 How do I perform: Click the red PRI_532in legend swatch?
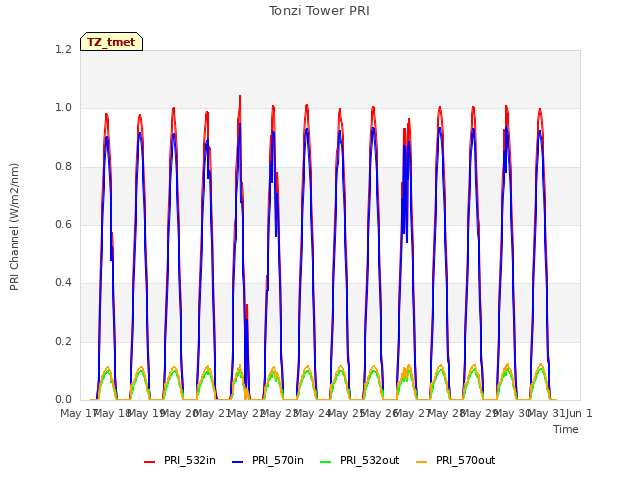tap(149, 462)
